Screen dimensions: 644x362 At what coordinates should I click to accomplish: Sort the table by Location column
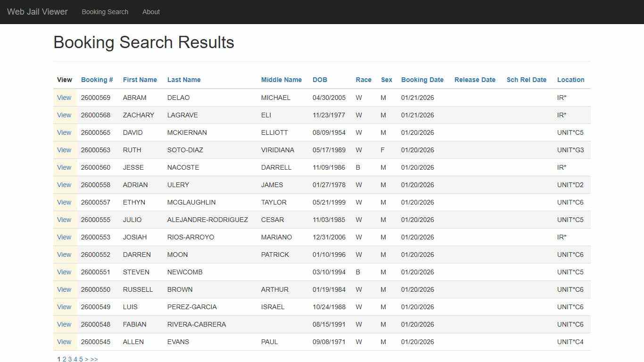click(570, 80)
